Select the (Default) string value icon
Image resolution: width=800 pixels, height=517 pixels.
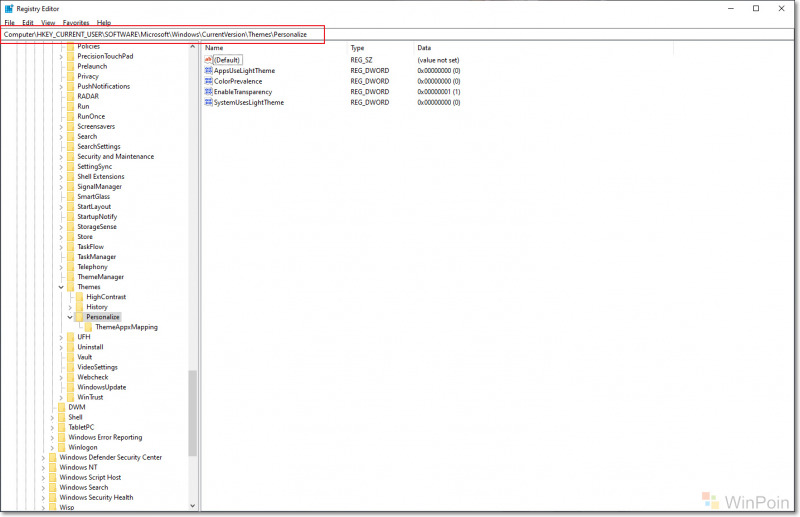208,60
